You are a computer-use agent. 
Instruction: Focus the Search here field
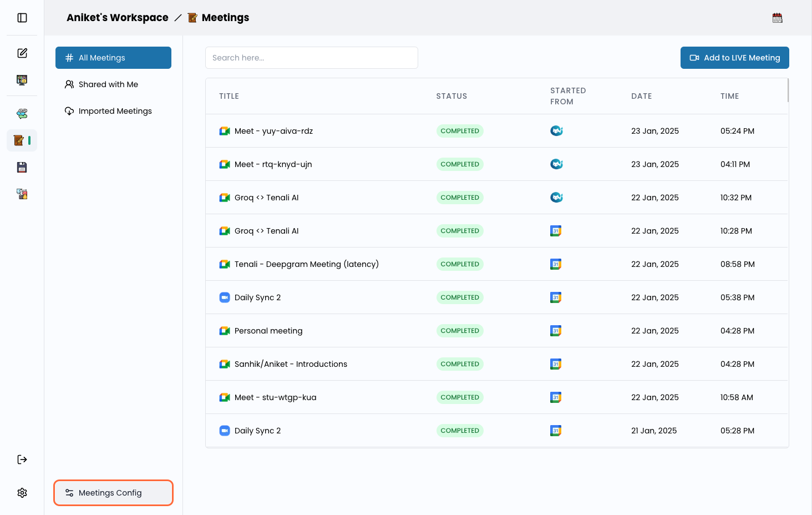click(x=312, y=58)
